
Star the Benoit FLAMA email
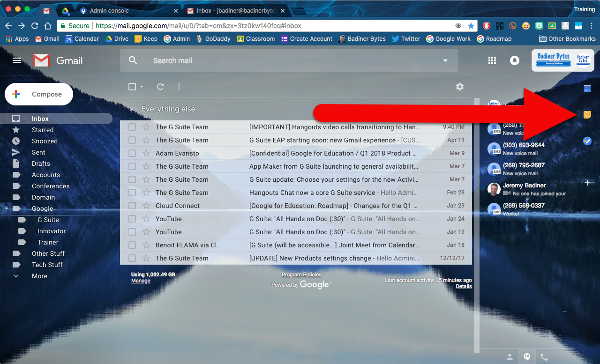(x=146, y=245)
